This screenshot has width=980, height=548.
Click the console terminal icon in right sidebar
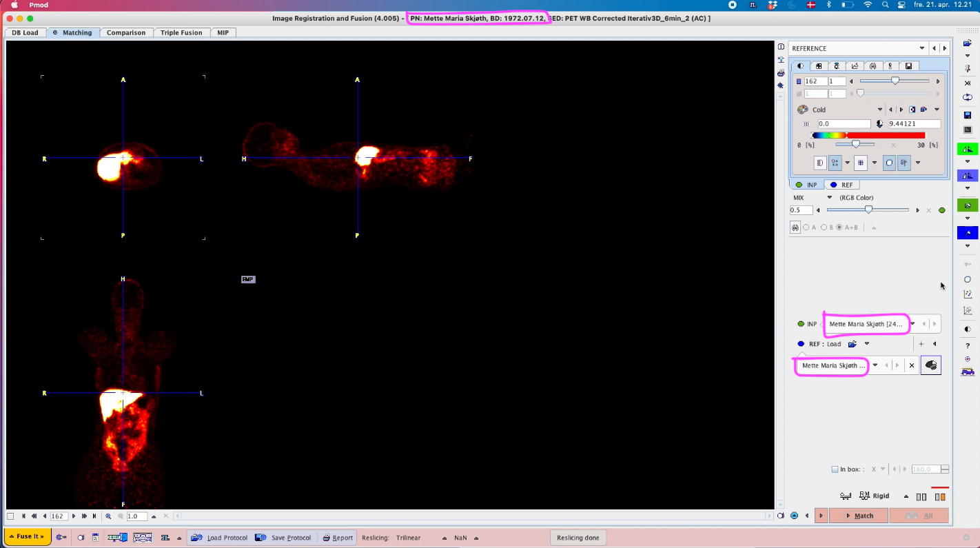point(968,130)
